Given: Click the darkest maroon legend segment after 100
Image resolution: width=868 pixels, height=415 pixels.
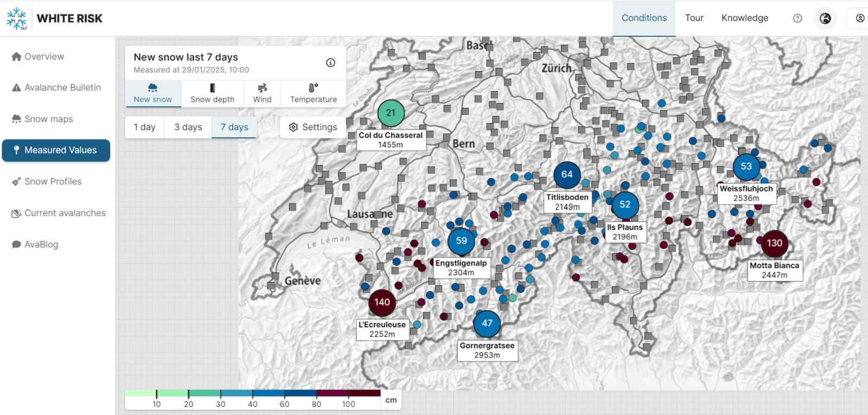Looking at the screenshot, I should [x=364, y=393].
